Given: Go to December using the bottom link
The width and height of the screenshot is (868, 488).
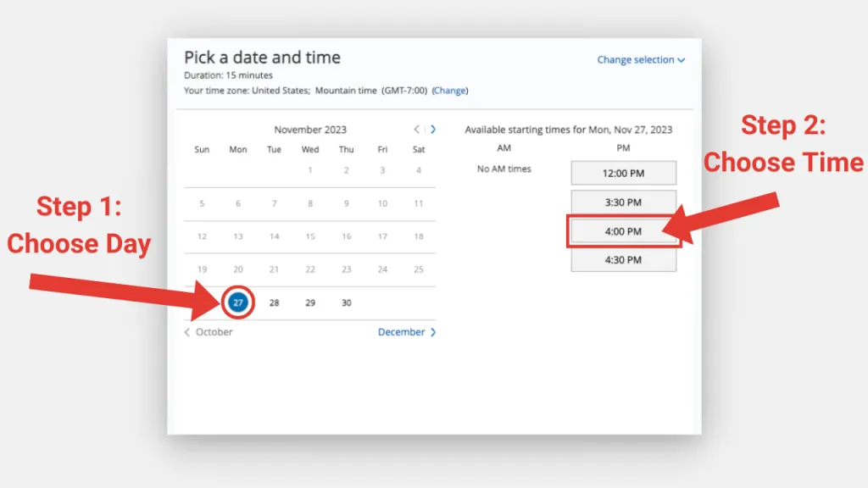Looking at the screenshot, I should [x=401, y=332].
